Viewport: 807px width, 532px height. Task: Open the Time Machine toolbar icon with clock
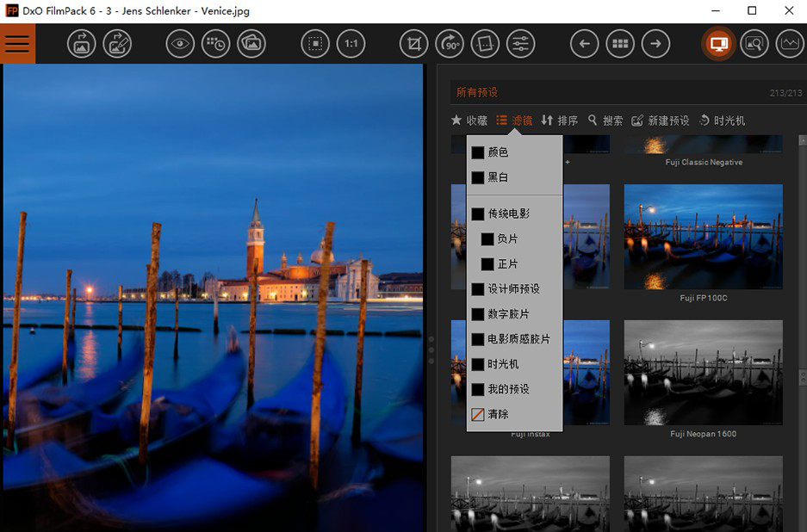click(215, 44)
